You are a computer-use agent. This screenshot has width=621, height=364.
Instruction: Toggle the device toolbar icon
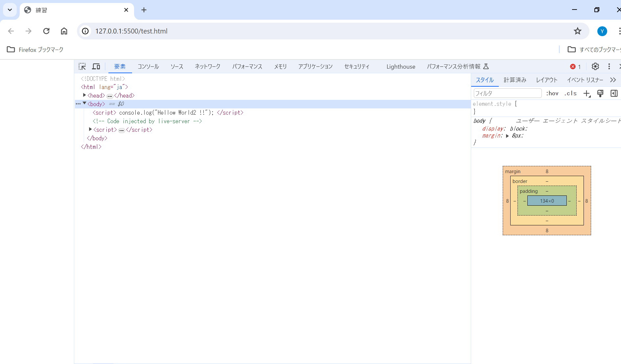pyautogui.click(x=96, y=66)
